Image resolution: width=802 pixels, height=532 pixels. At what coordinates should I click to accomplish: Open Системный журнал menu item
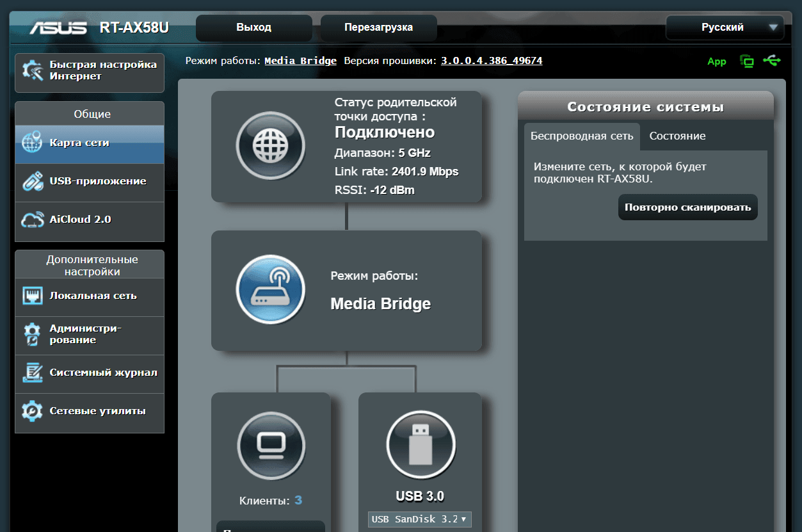(x=90, y=373)
